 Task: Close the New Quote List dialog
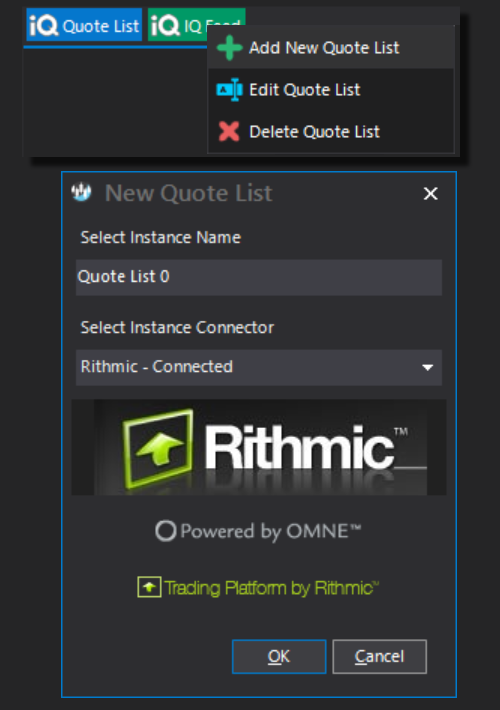pos(430,194)
